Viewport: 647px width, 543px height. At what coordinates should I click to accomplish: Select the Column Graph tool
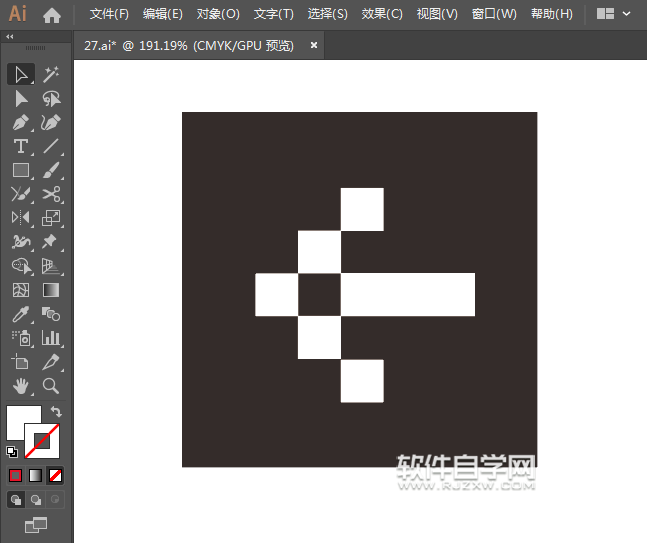tap(51, 338)
